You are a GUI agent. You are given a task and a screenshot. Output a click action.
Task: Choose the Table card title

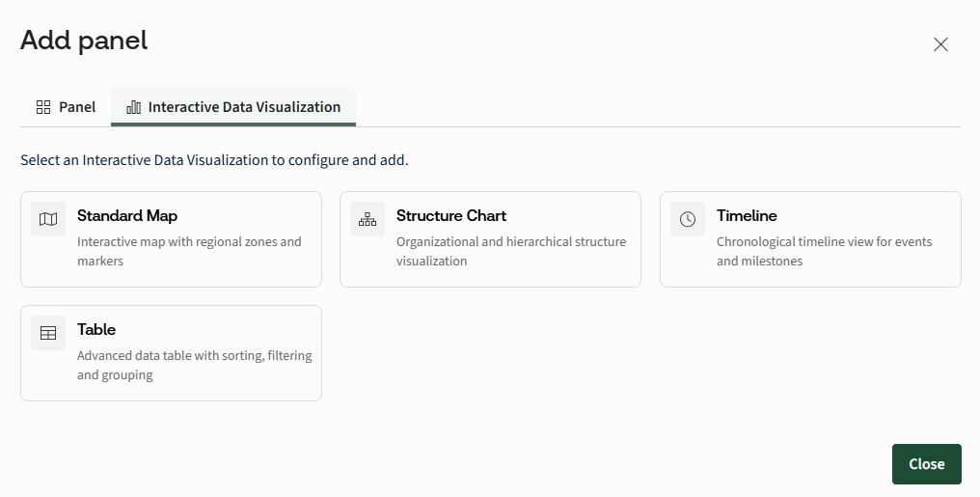click(x=96, y=329)
